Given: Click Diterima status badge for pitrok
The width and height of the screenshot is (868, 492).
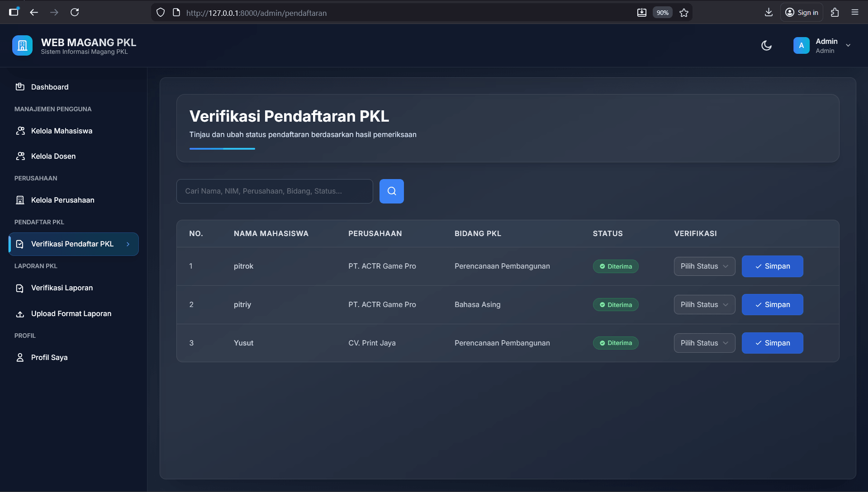Looking at the screenshot, I should tap(616, 266).
